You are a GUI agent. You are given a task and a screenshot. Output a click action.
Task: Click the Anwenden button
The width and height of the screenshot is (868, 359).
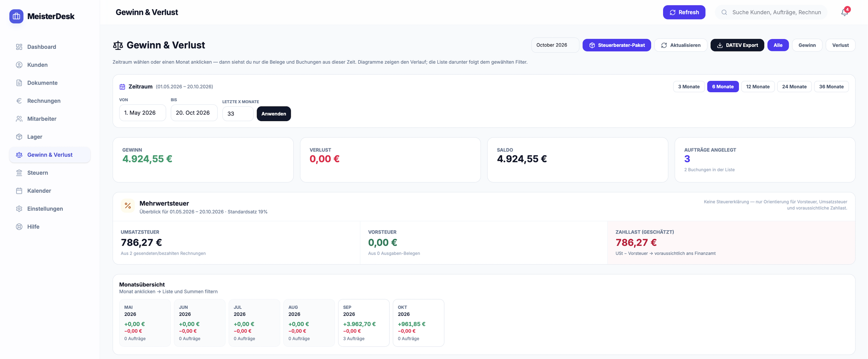(x=274, y=114)
